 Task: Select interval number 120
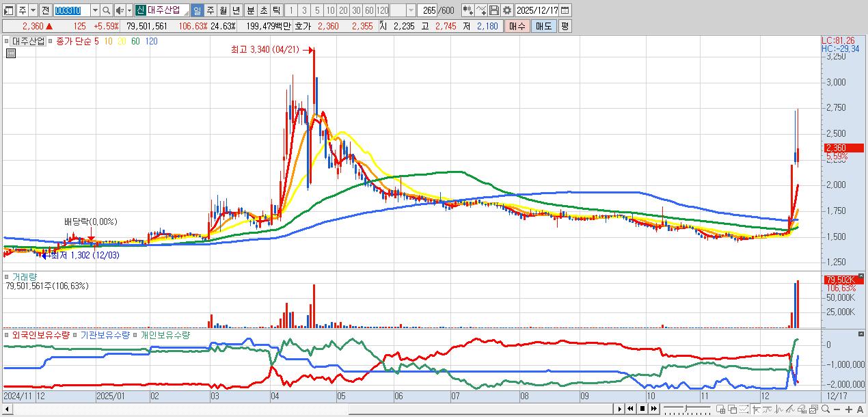383,10
